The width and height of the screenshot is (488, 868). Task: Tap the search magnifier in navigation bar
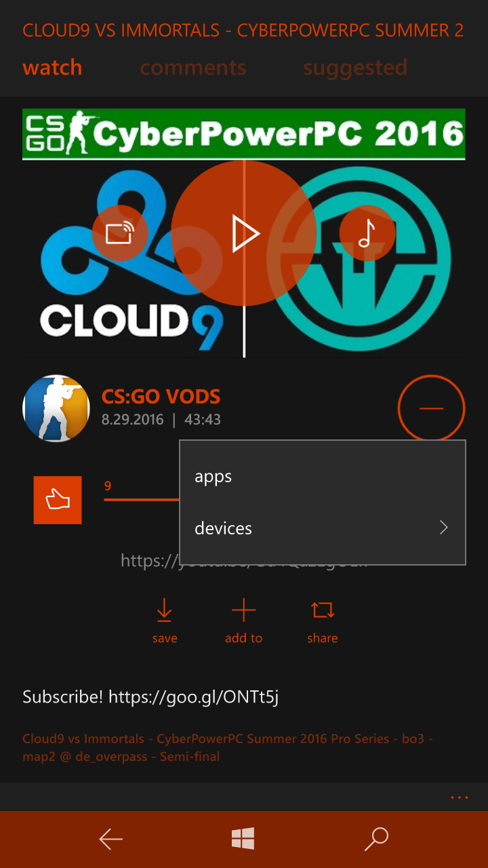pos(376,839)
